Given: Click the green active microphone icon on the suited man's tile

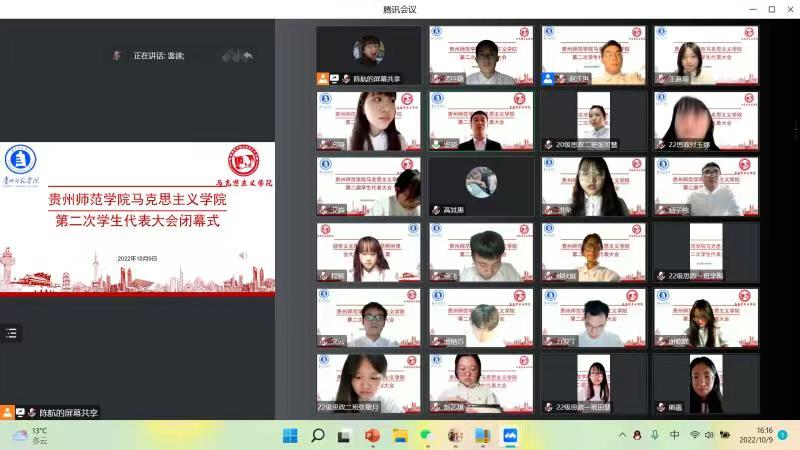Looking at the screenshot, I should click(x=436, y=144).
